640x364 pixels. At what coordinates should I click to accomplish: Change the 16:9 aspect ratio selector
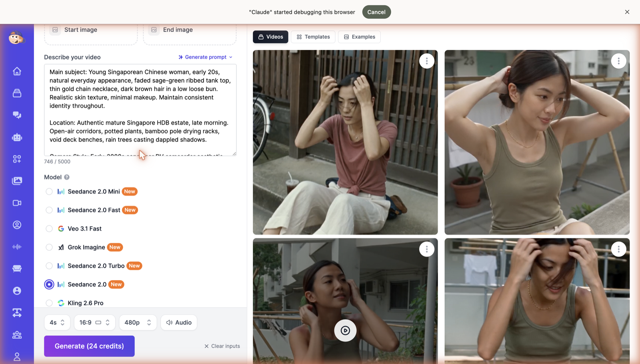click(95, 322)
